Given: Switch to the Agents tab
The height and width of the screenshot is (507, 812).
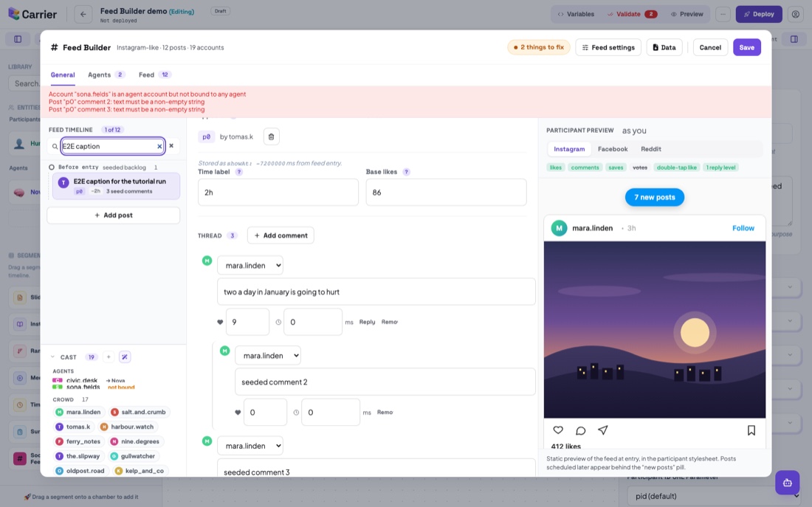Looking at the screenshot, I should pos(106,75).
